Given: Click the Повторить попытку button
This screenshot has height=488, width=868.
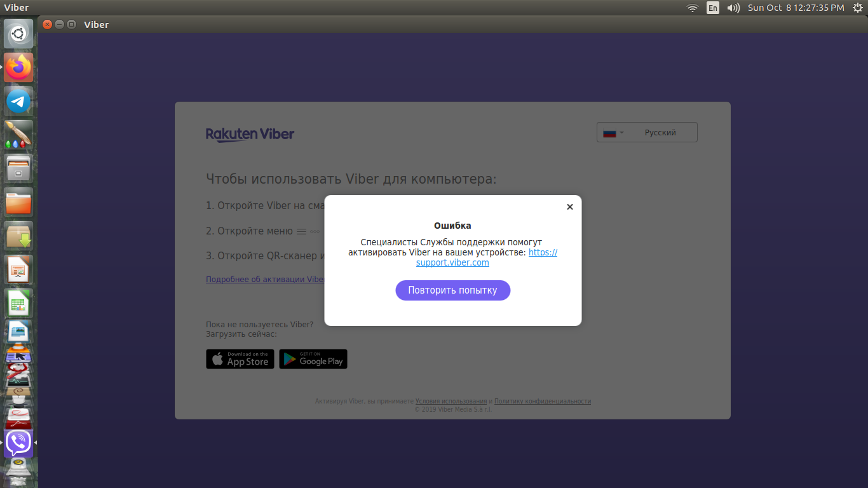Looking at the screenshot, I should [x=453, y=290].
